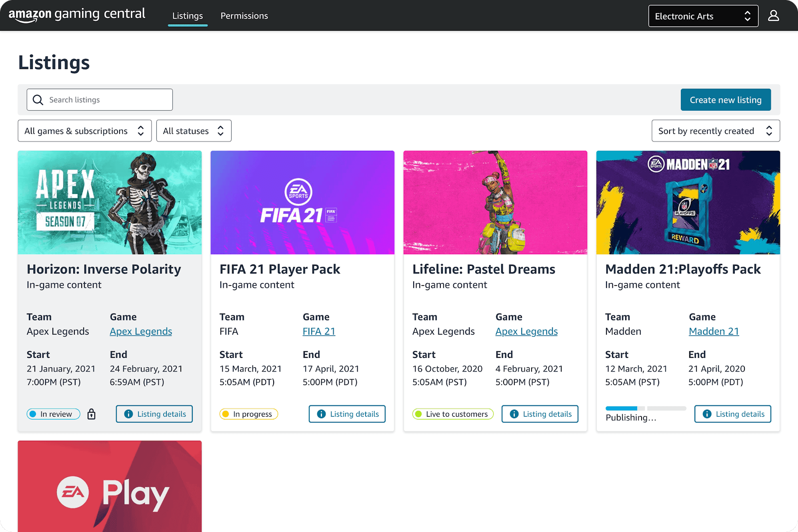Click the 21 April, 2020 end date
Viewport: 798px width, 532px height.
point(716,369)
